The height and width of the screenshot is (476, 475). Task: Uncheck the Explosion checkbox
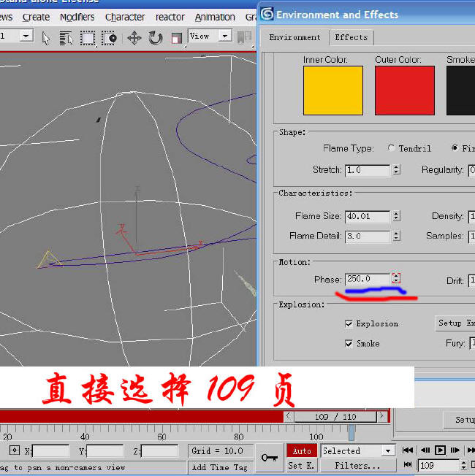coord(349,323)
